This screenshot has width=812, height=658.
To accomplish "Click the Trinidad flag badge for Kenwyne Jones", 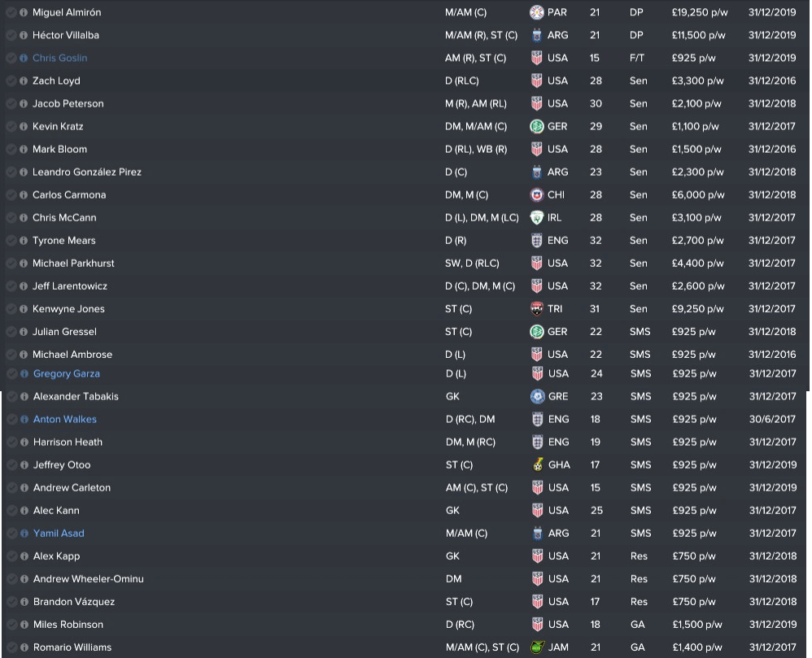I will click(537, 309).
